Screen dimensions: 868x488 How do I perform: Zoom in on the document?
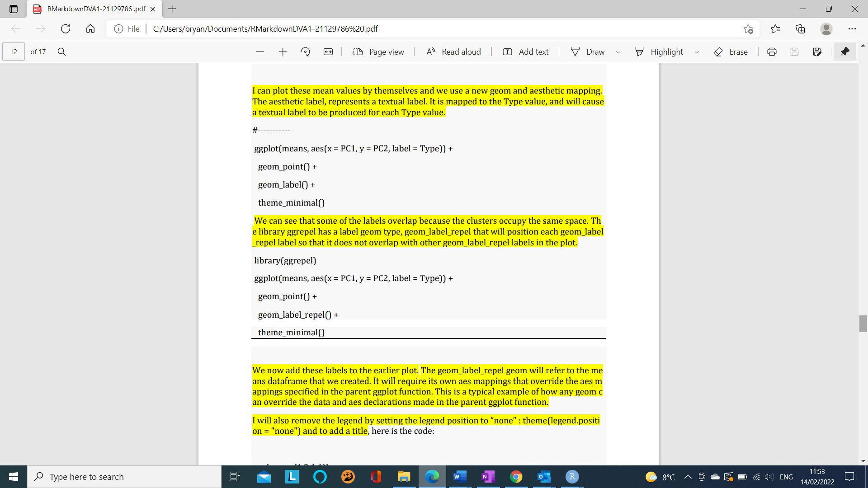[283, 52]
